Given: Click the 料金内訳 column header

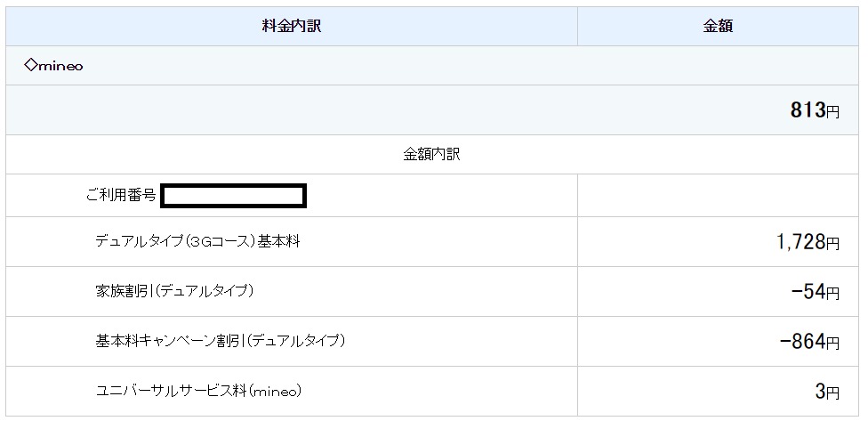Looking at the screenshot, I should [292, 27].
